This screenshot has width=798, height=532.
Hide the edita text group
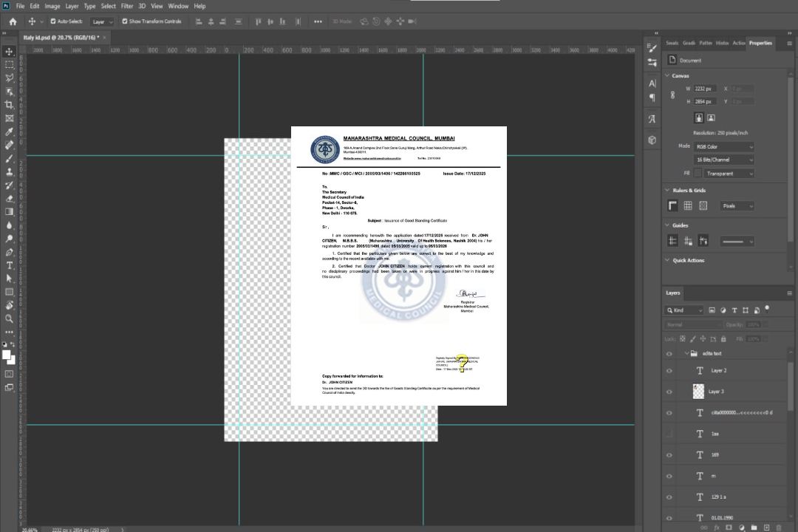click(x=669, y=354)
